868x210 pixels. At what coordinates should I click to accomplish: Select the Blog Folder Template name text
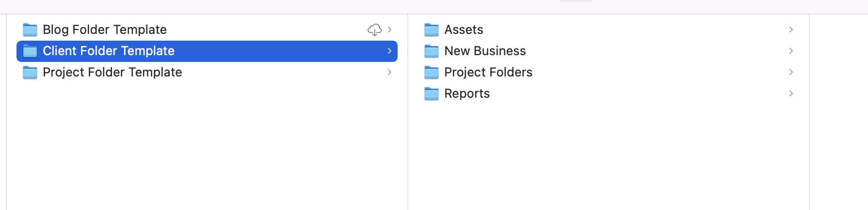click(105, 30)
